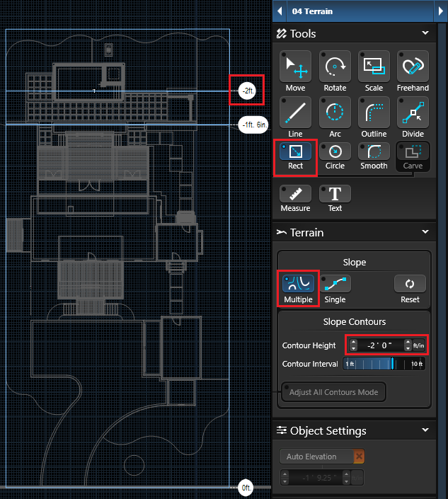
Task: Open the Measure tool
Action: 295,195
